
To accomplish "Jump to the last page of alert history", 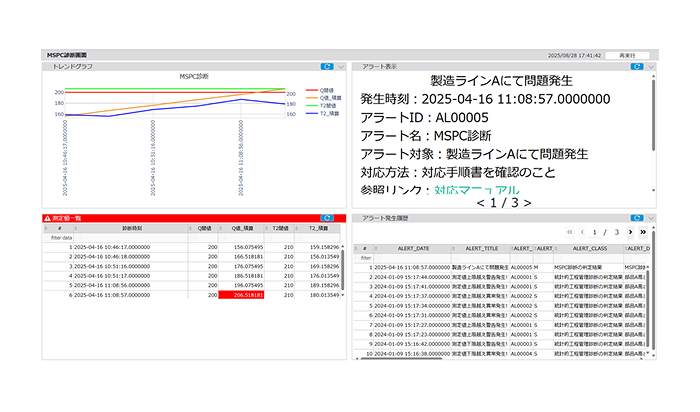I will pyautogui.click(x=643, y=231).
